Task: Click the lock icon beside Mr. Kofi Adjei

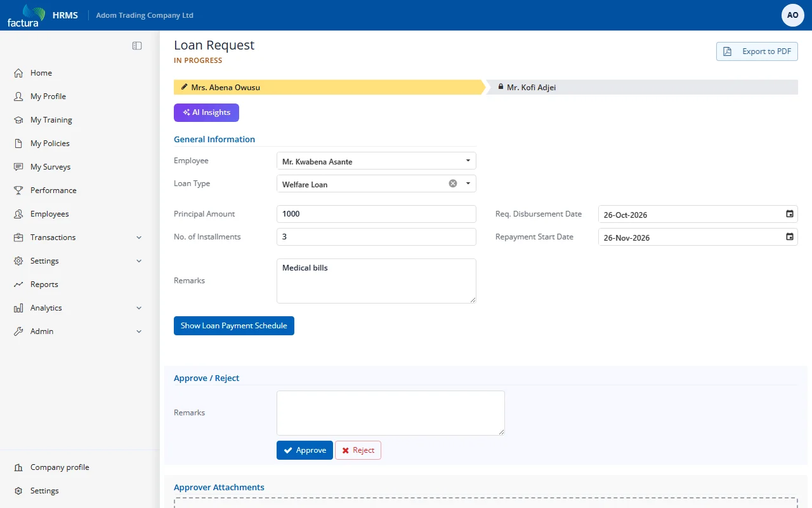Action: pyautogui.click(x=501, y=87)
